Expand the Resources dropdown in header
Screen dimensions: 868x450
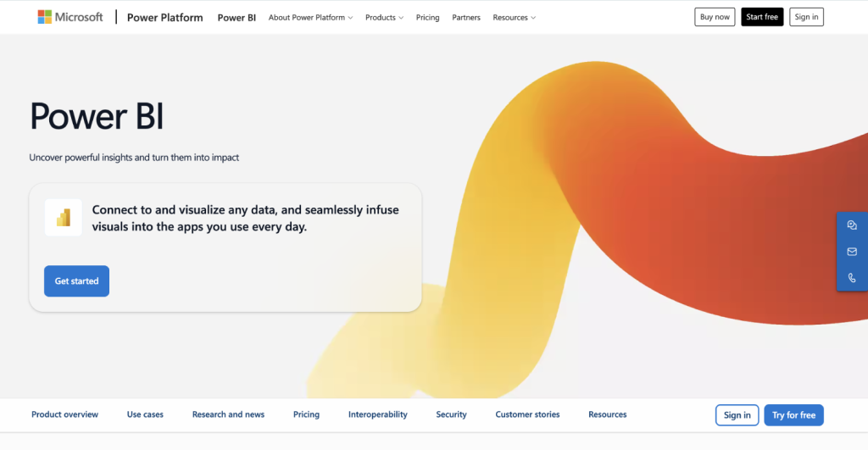[515, 18]
